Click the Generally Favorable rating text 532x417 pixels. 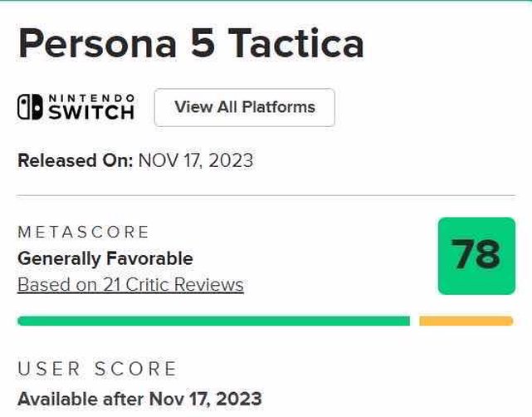pyautogui.click(x=105, y=258)
